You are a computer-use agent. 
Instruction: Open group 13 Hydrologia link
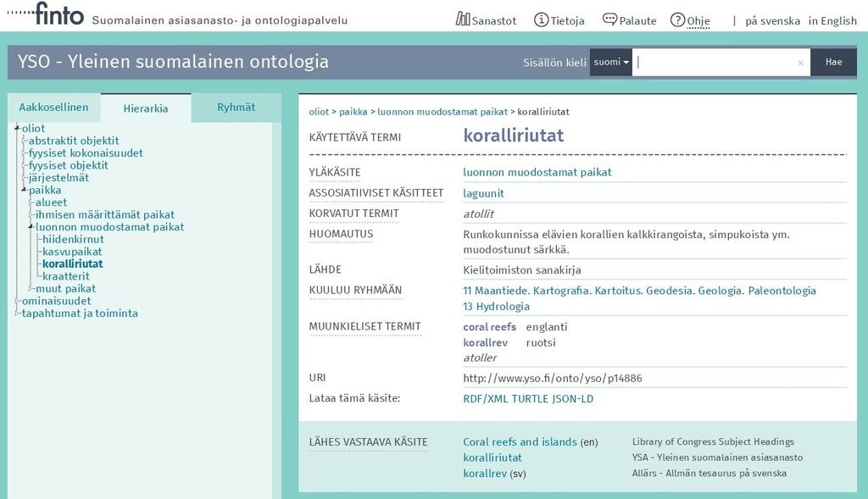click(x=496, y=306)
